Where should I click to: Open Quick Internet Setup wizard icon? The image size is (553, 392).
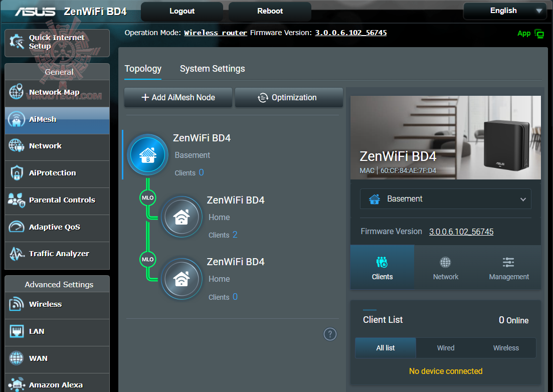pyautogui.click(x=16, y=42)
